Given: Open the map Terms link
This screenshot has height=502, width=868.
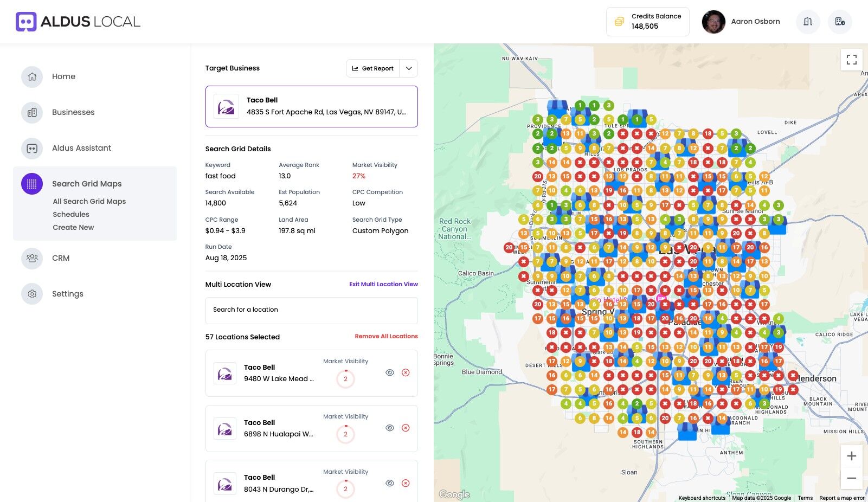Looking at the screenshot, I should click(805, 498).
